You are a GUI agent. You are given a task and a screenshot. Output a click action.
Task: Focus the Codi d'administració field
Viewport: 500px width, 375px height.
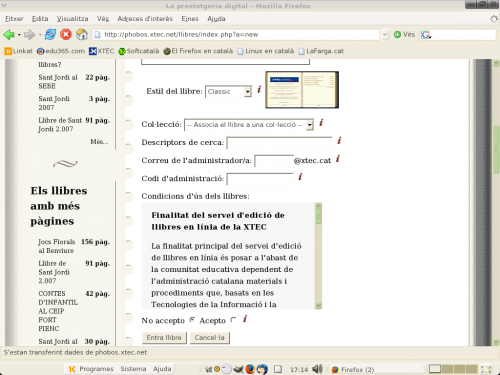[260, 179]
